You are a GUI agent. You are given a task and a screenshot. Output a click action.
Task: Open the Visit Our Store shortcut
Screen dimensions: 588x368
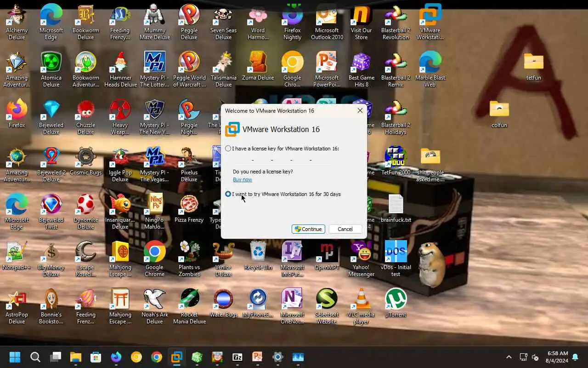pyautogui.click(x=361, y=22)
